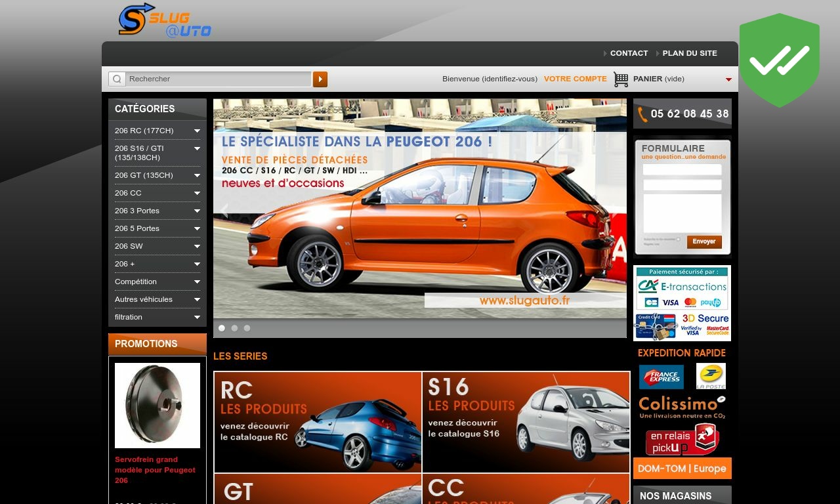Viewport: 840px width, 504px height.
Task: Click the DOM-TOM | Europe button
Action: [x=682, y=469]
